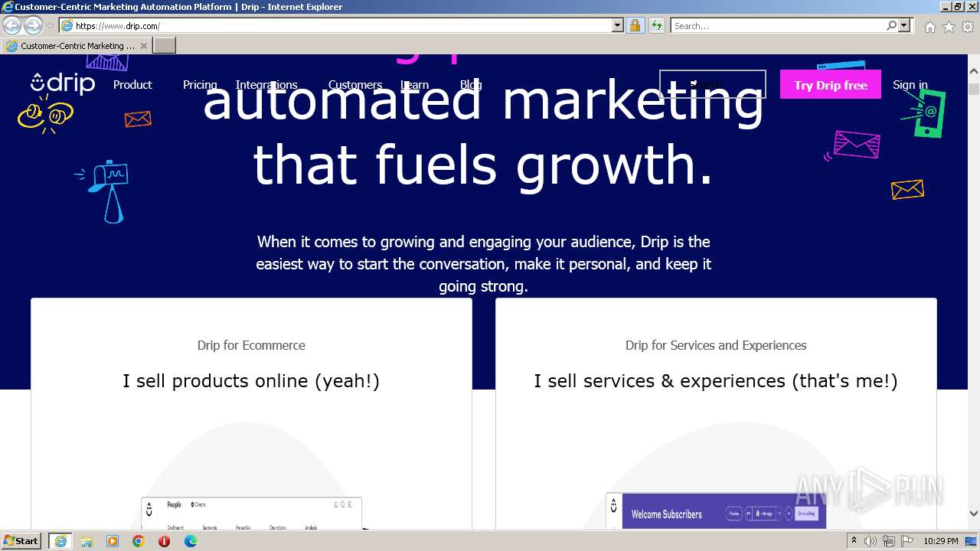Click the People dashboard preview thumbnail
The image size is (980, 551).
pos(251,514)
